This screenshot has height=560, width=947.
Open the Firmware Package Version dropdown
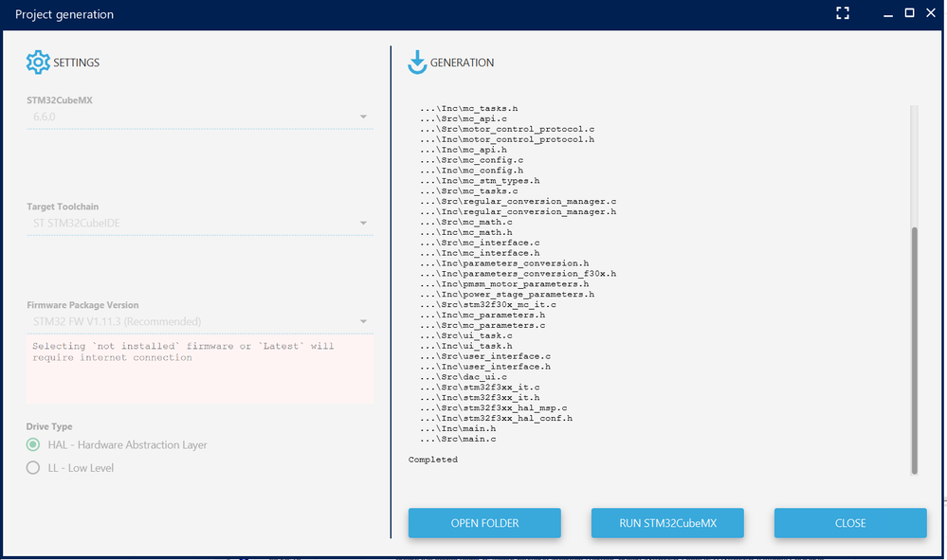[x=200, y=321]
